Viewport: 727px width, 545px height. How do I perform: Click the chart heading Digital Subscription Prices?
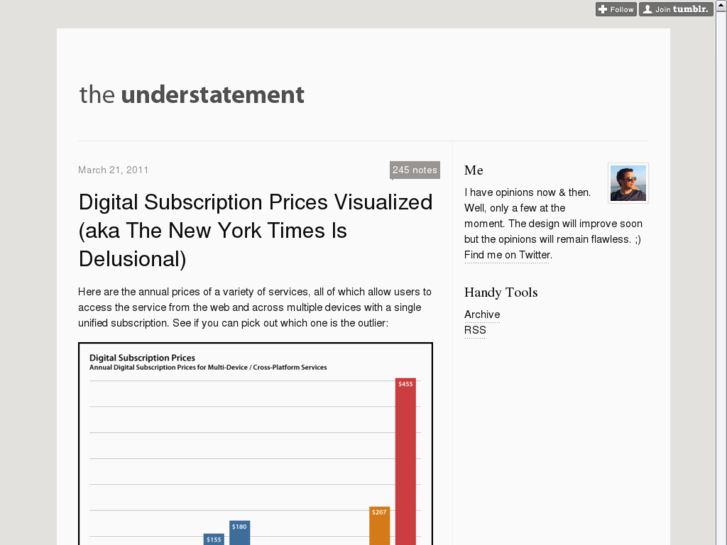tap(142, 356)
